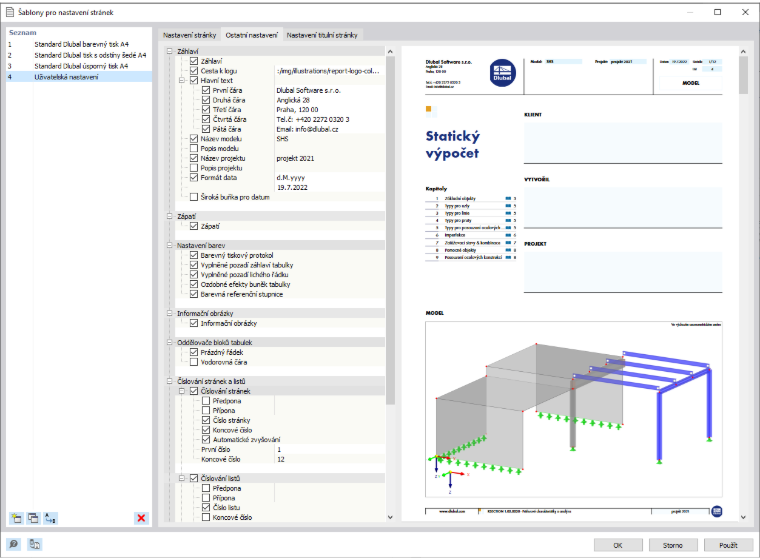This screenshot has width=760, height=560.
Task: Open Nastavení titulní stránky tab
Action: (x=322, y=35)
